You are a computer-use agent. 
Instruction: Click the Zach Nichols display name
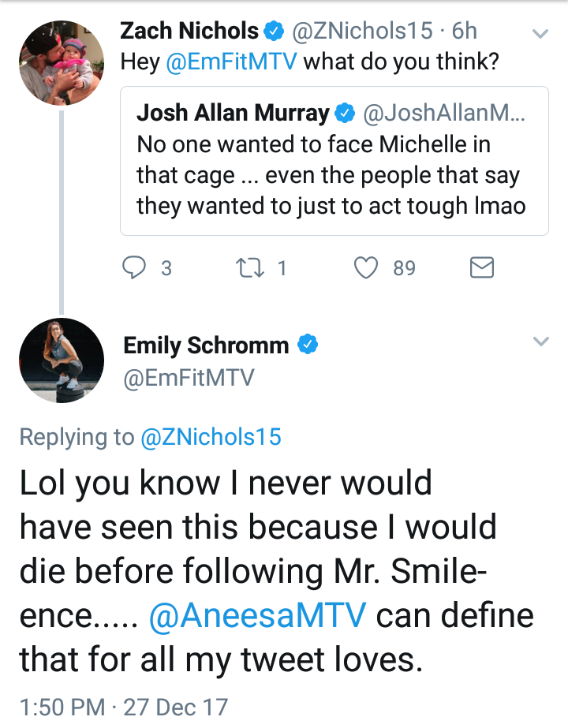click(x=189, y=31)
